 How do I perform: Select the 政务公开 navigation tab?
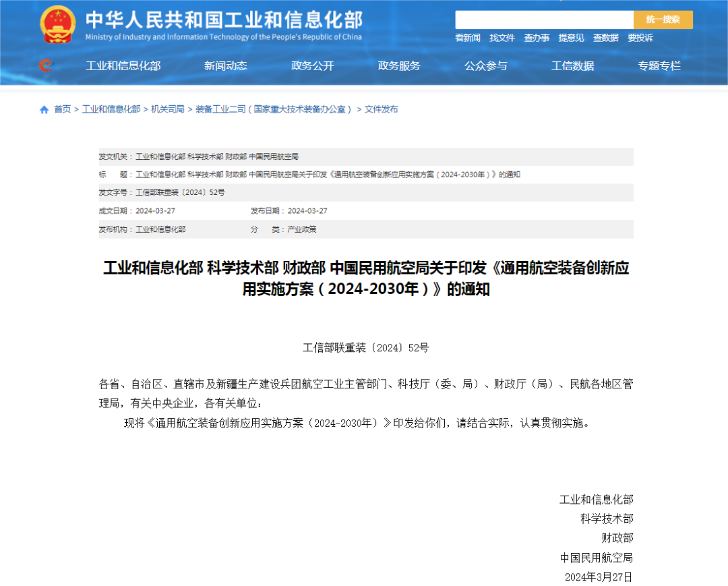tap(312, 65)
